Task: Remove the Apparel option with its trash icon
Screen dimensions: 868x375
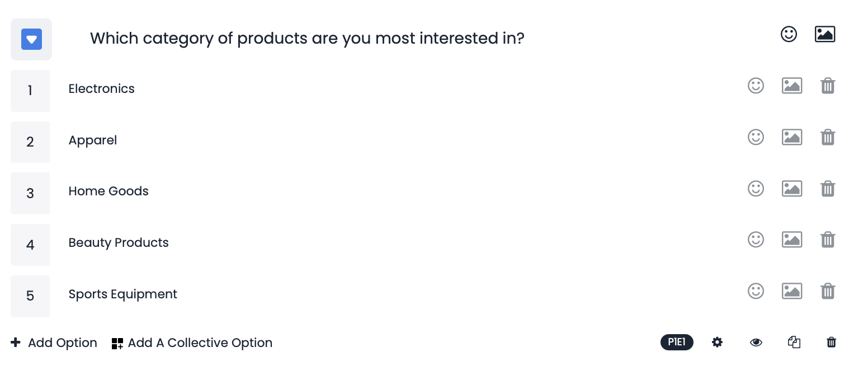Action: point(828,137)
